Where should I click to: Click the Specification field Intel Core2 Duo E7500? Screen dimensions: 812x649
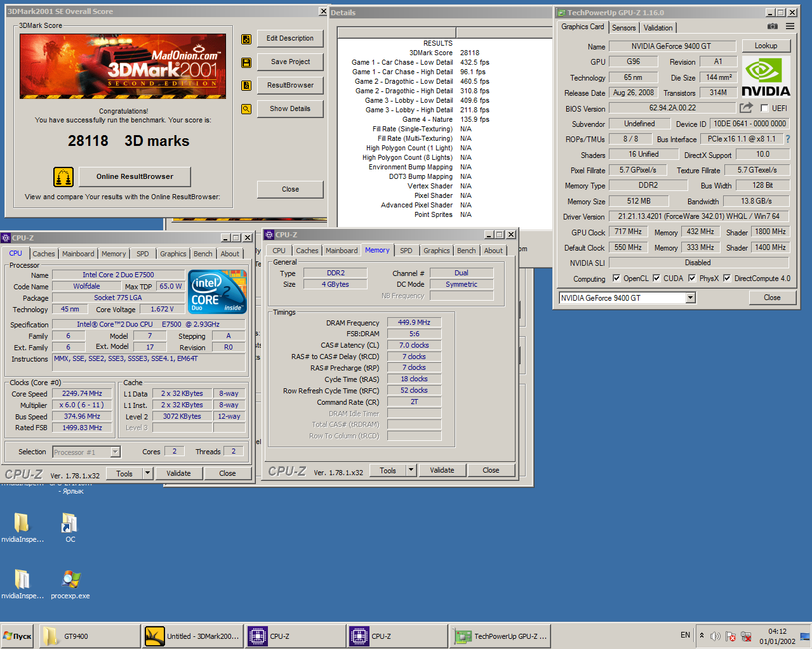tap(149, 324)
